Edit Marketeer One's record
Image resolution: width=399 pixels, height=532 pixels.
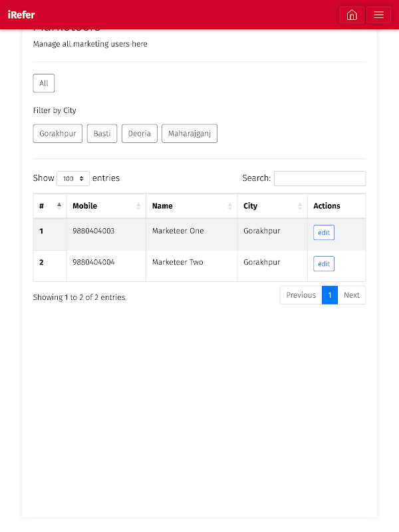pos(324,233)
